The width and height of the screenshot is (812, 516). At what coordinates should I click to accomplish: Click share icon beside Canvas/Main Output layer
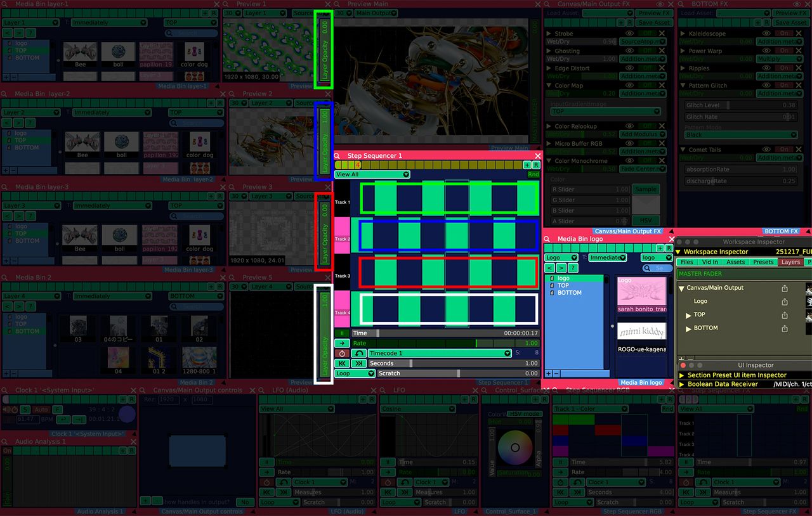point(785,288)
